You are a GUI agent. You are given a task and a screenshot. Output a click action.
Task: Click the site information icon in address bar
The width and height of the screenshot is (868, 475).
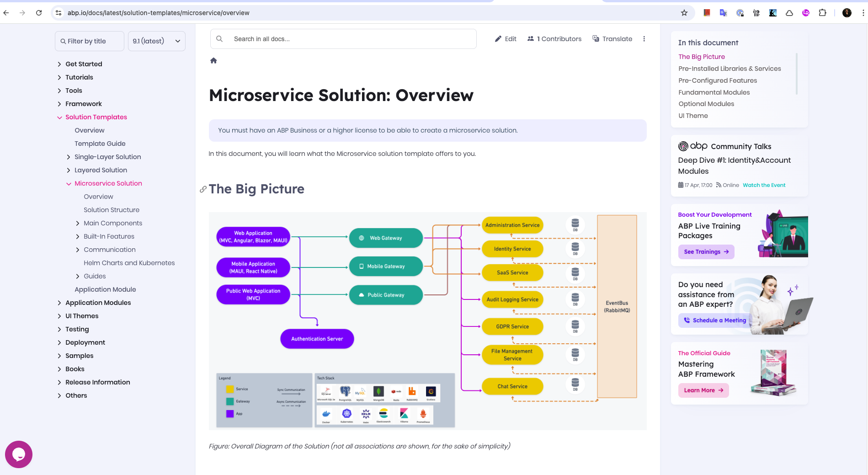(59, 13)
